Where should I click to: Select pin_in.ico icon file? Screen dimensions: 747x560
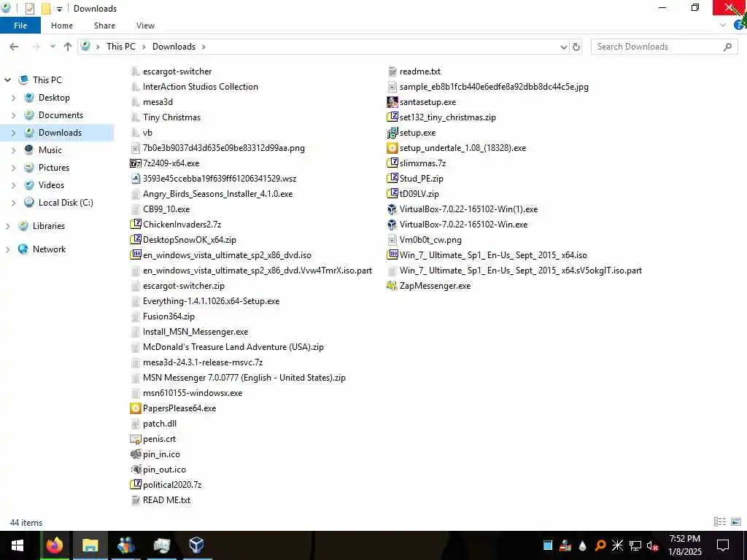pyautogui.click(x=135, y=454)
